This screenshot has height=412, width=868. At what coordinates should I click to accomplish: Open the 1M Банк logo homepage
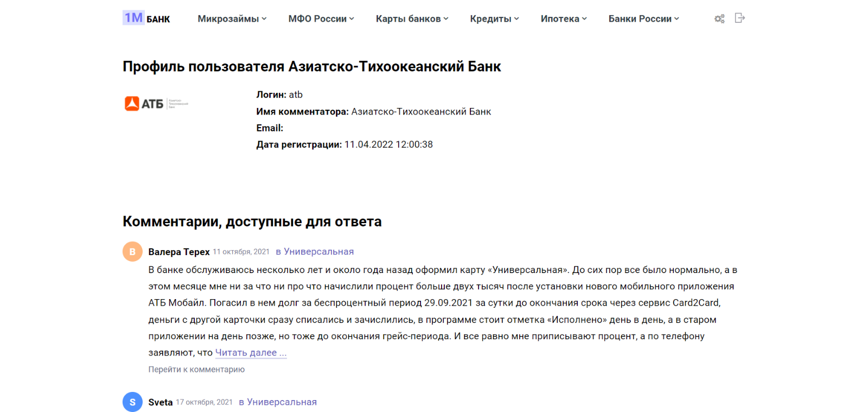pos(146,18)
